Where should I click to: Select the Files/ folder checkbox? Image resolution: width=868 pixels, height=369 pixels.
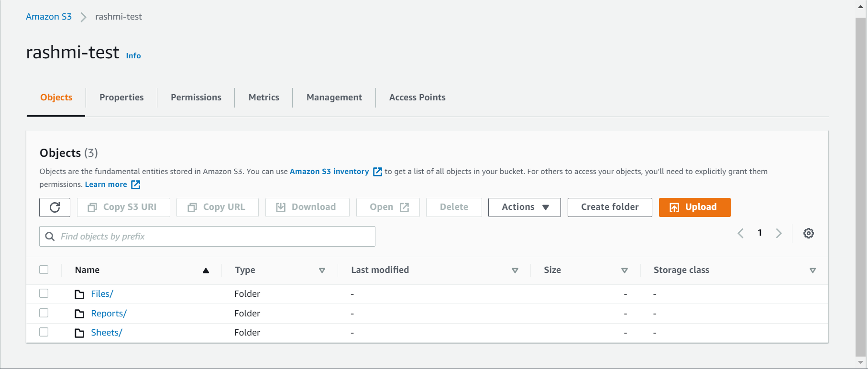coord(44,293)
